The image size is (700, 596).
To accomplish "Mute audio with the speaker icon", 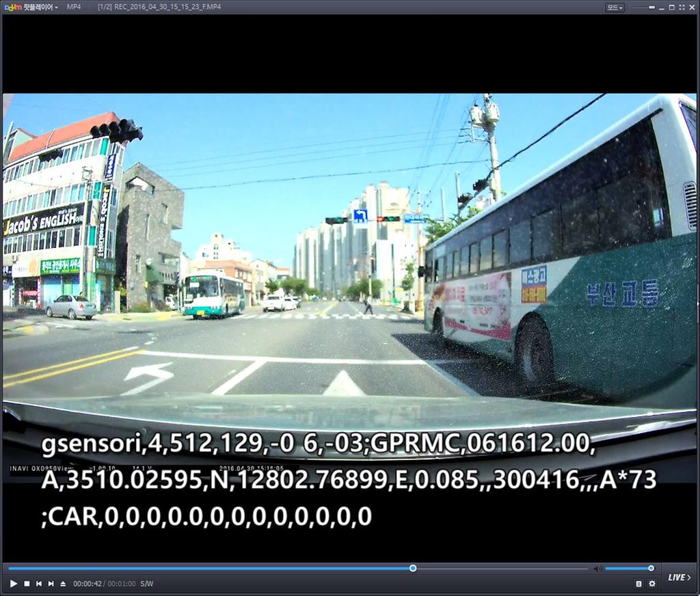I will (x=597, y=569).
